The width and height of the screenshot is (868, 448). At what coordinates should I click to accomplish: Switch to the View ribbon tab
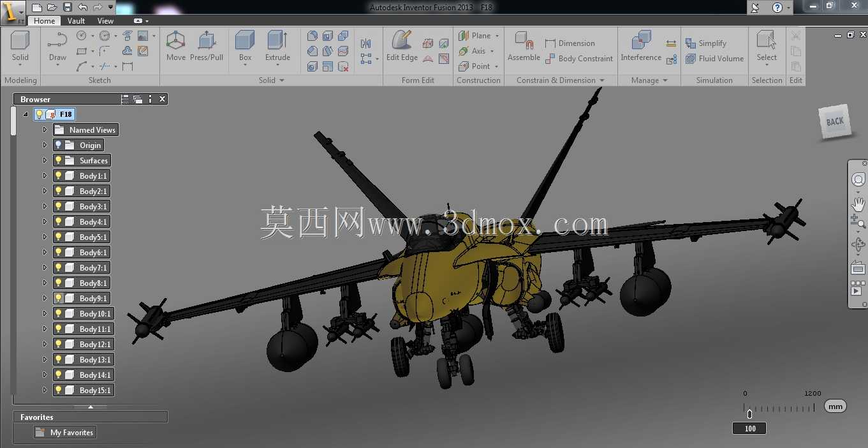(105, 20)
